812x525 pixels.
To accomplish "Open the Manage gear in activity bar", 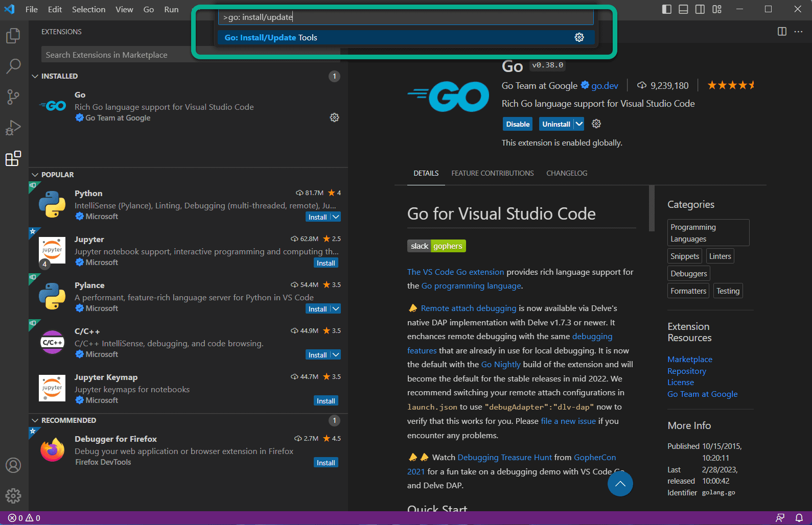I will point(13,496).
